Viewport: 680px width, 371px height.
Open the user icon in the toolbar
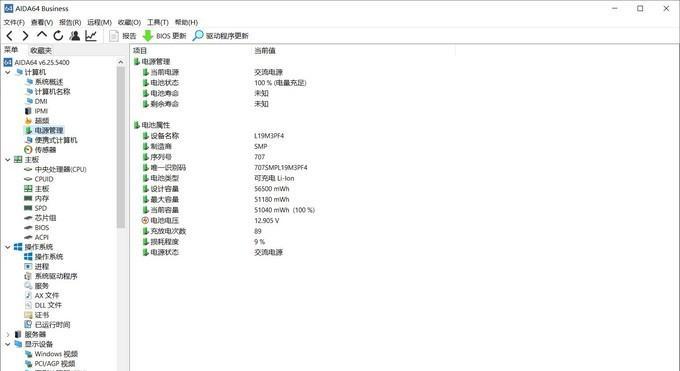(75, 36)
